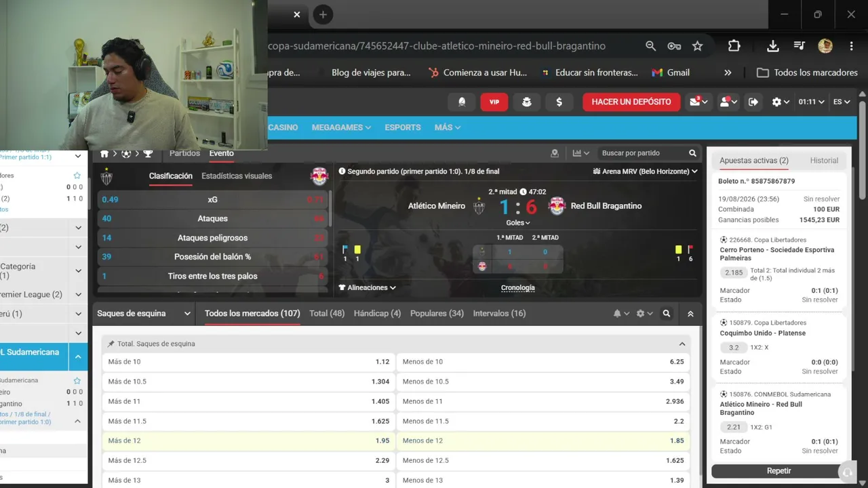Bookmark this page with the star icon
The image size is (868, 488).
[x=697, y=46]
